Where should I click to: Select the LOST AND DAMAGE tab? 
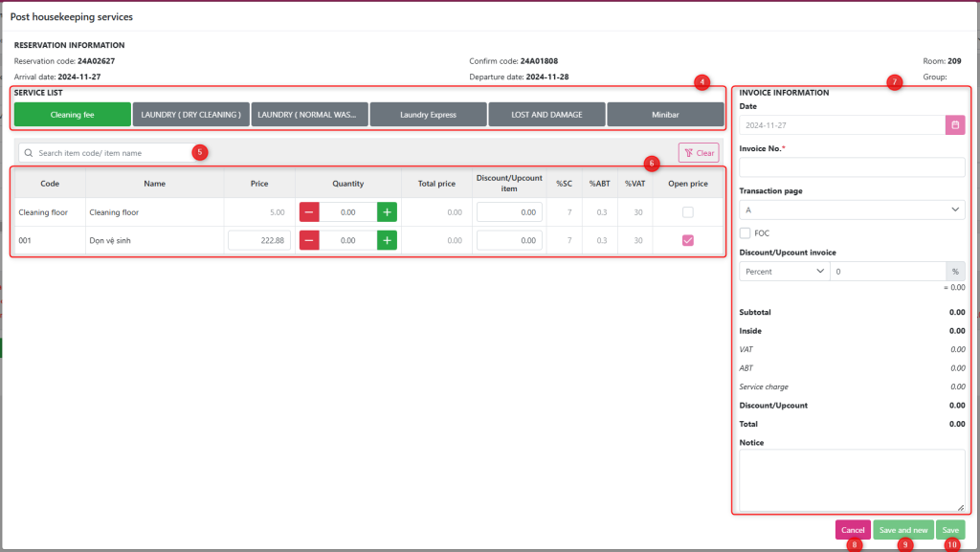coord(546,115)
